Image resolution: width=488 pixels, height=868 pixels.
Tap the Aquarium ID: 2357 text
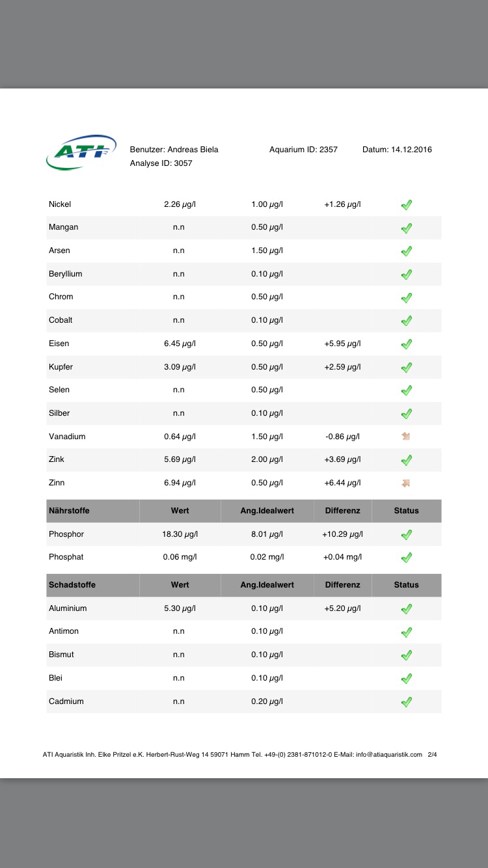point(303,150)
